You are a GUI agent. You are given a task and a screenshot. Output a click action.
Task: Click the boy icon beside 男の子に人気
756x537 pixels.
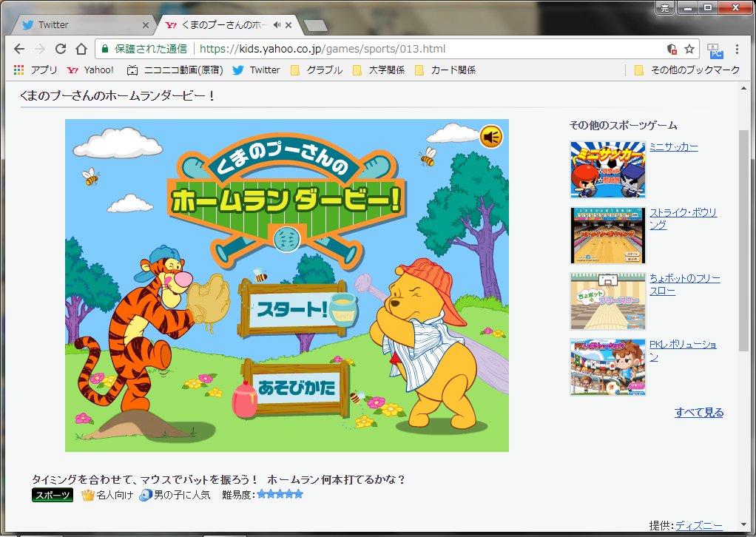[145, 495]
